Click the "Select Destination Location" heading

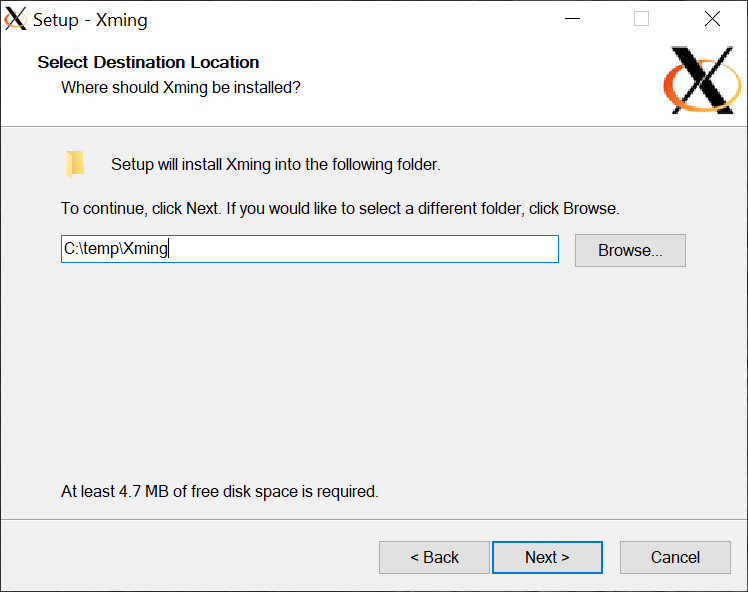click(148, 62)
